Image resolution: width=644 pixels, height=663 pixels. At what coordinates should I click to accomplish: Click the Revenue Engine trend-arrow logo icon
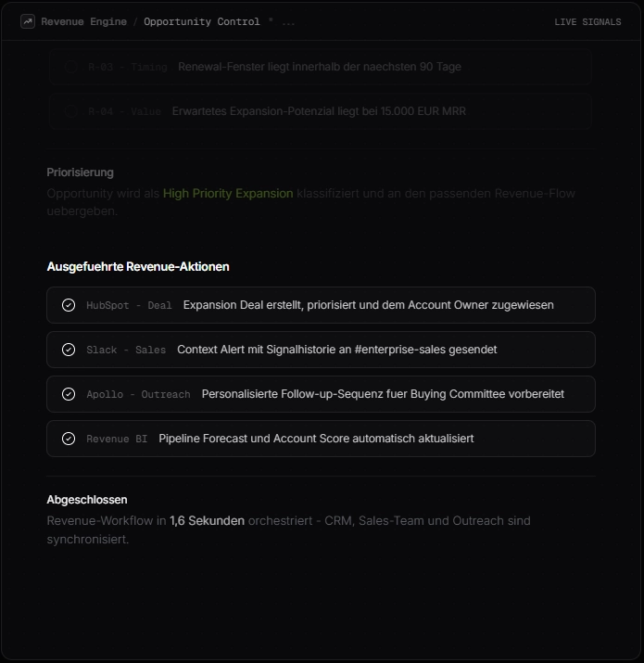tap(28, 21)
